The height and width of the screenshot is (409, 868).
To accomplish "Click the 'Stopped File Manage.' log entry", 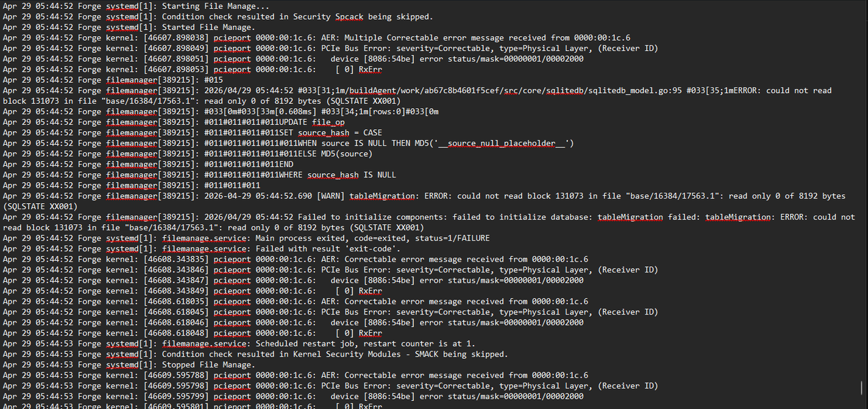I will (209, 364).
